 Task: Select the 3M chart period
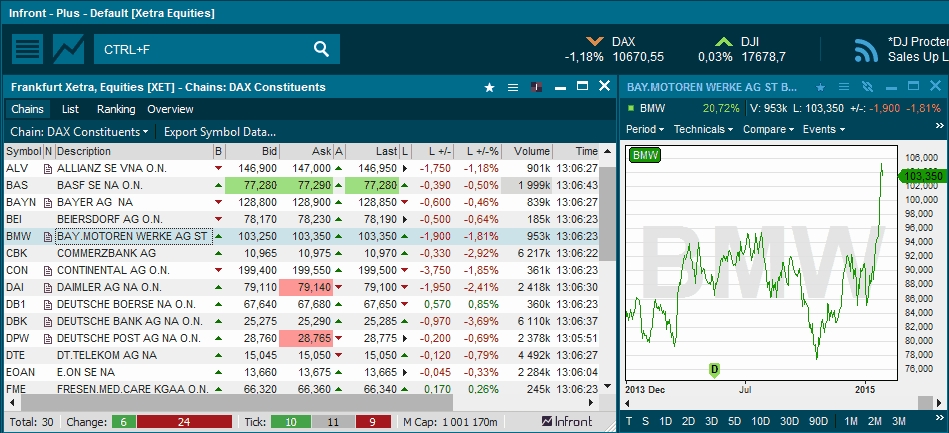coord(899,421)
